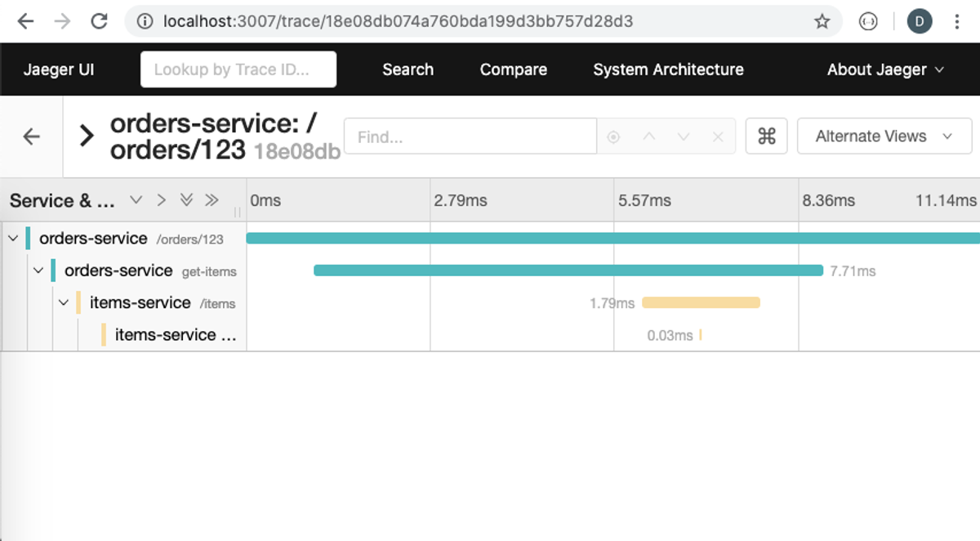Screen dimensions: 980x541
Task: Reload the page with the refresh icon
Action: pyautogui.click(x=100, y=22)
